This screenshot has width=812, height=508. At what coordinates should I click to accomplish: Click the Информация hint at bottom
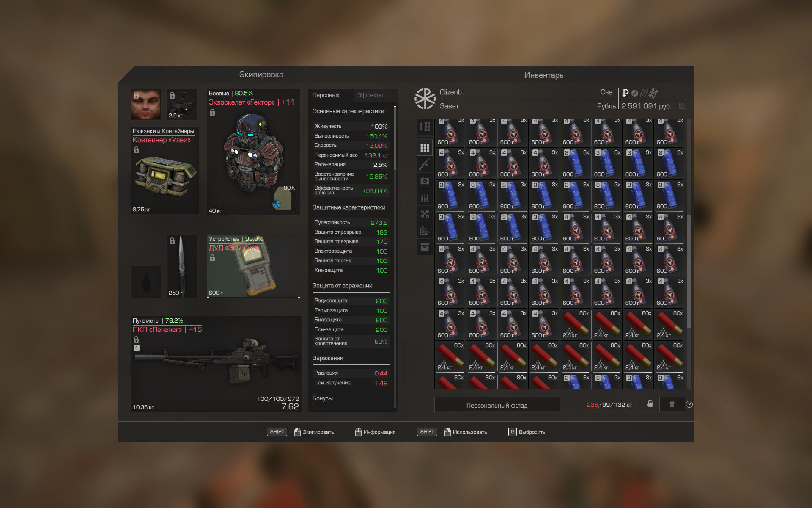pos(375,432)
